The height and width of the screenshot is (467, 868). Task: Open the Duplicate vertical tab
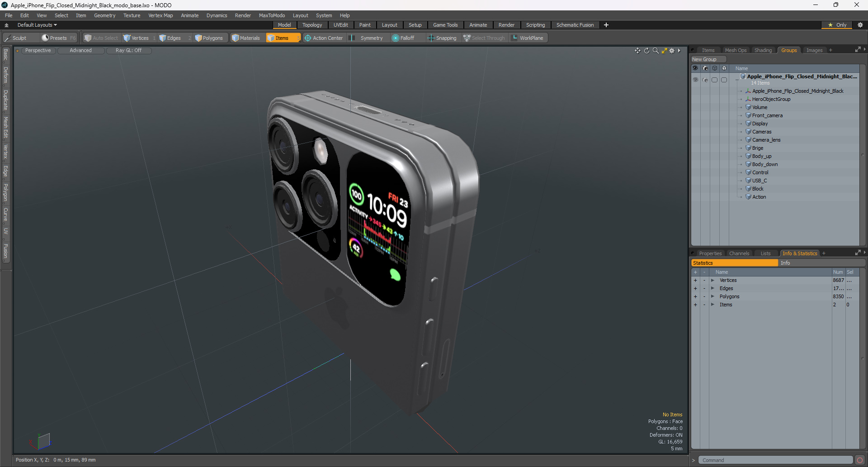pyautogui.click(x=5, y=100)
